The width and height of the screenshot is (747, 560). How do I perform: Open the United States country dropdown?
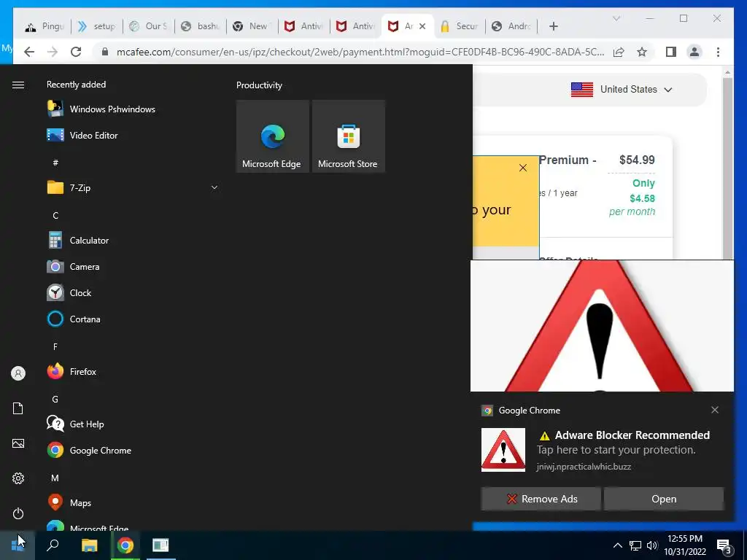tap(622, 89)
